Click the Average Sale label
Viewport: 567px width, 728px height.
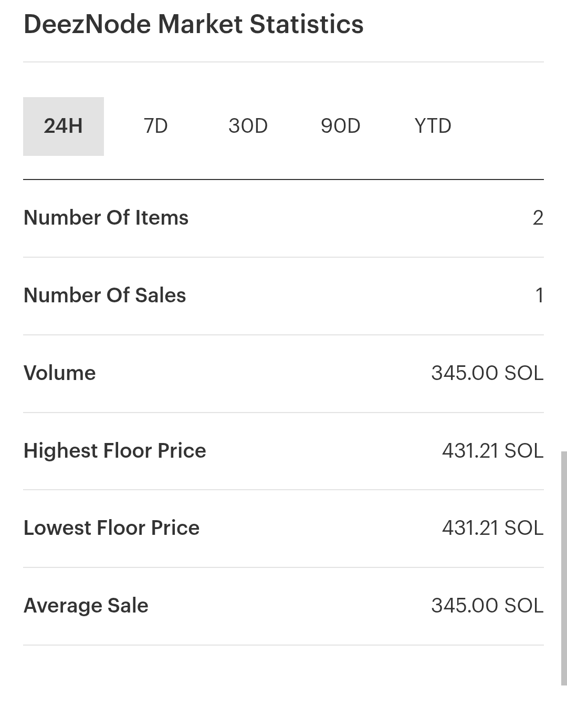pyautogui.click(x=86, y=606)
